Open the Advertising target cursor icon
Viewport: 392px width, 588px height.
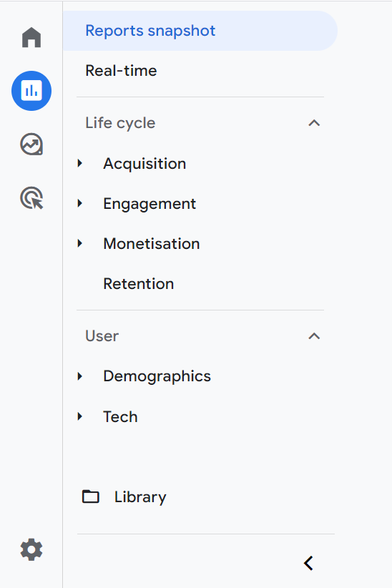[31, 198]
